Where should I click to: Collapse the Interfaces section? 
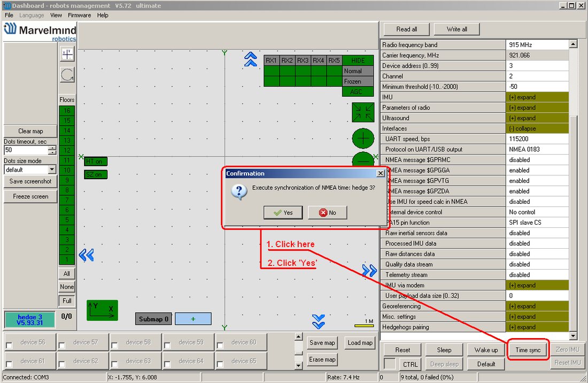(x=537, y=129)
